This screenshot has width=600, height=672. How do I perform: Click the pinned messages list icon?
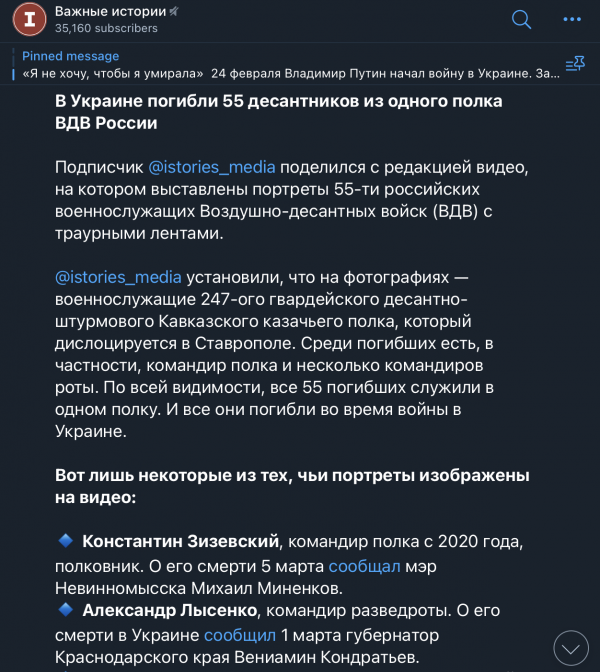click(575, 64)
